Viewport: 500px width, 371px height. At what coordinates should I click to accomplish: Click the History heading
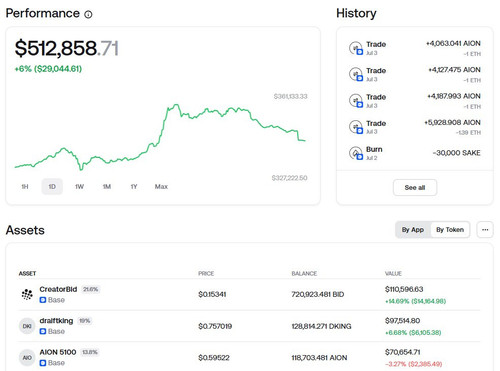[356, 13]
